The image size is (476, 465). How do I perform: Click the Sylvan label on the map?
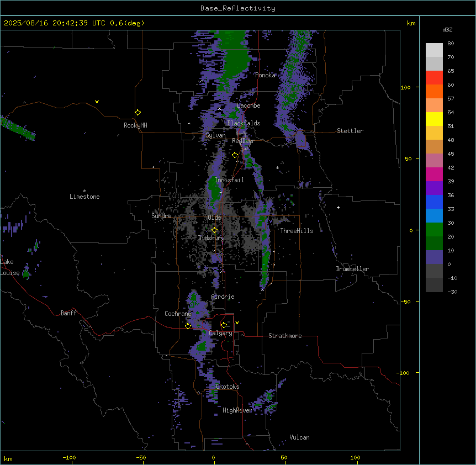(215, 135)
